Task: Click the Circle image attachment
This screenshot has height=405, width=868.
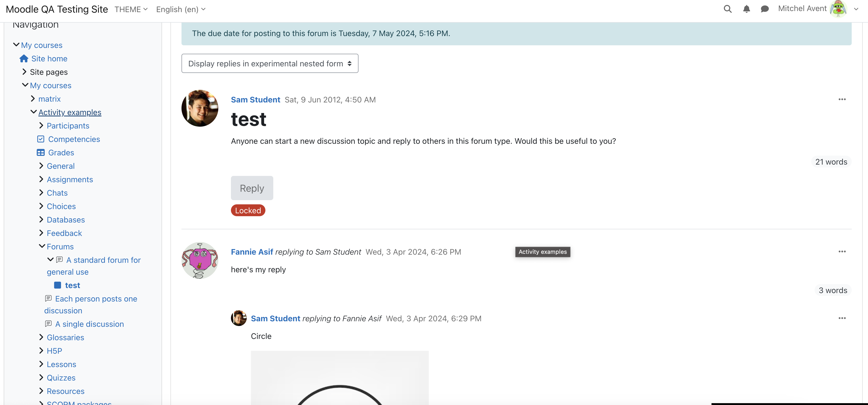Action: tap(340, 378)
